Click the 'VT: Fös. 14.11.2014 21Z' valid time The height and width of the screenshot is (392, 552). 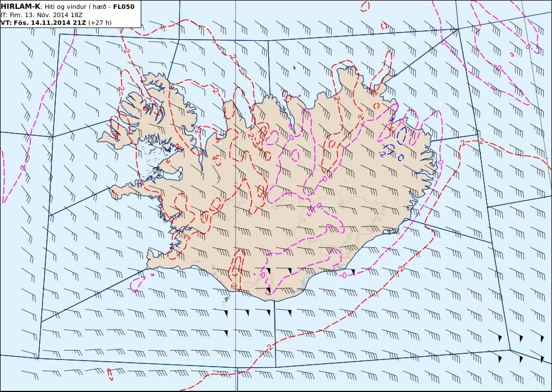pyautogui.click(x=43, y=23)
